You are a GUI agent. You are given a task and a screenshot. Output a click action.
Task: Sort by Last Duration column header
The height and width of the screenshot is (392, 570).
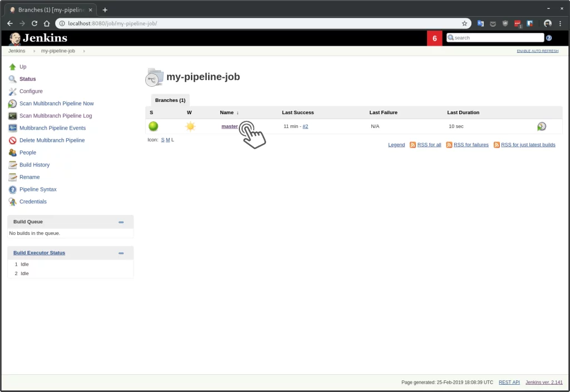tap(463, 112)
